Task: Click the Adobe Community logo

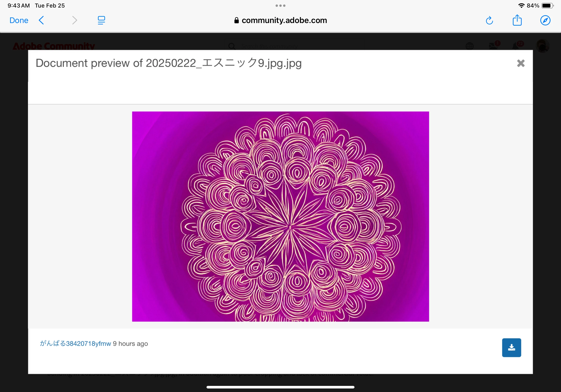Action: click(54, 46)
